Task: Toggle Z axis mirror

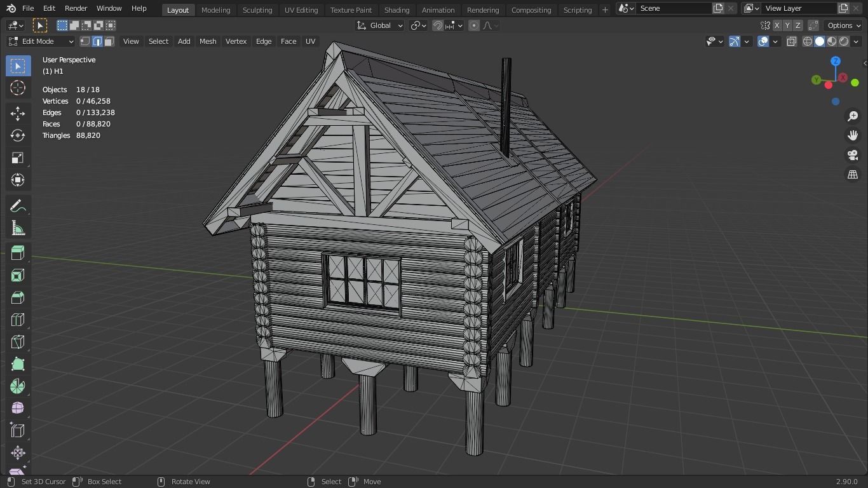Action: coord(797,25)
